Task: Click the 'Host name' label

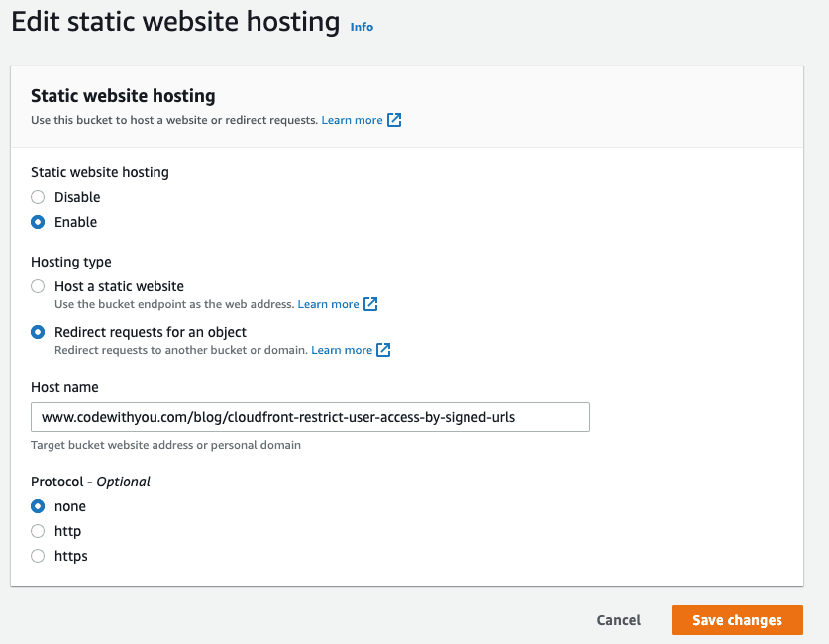Action: tap(64, 387)
